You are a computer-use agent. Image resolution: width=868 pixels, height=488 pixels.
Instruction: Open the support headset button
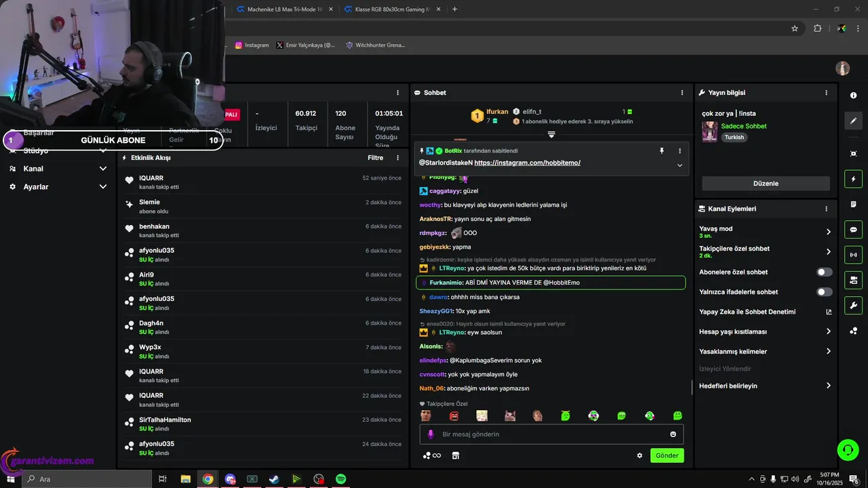click(847, 449)
